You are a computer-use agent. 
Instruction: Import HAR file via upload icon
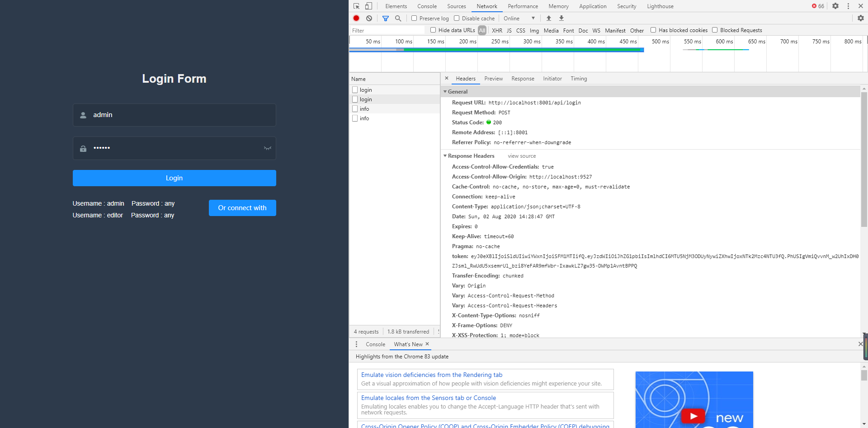548,18
